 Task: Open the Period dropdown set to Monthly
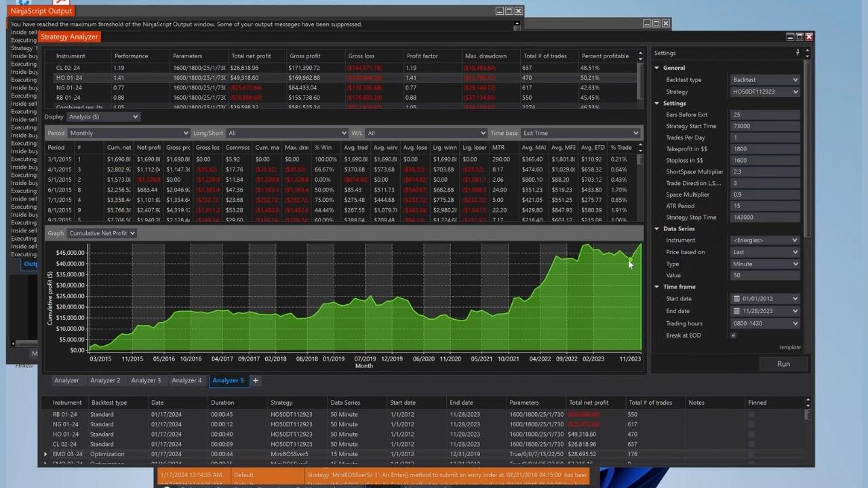[x=127, y=133]
